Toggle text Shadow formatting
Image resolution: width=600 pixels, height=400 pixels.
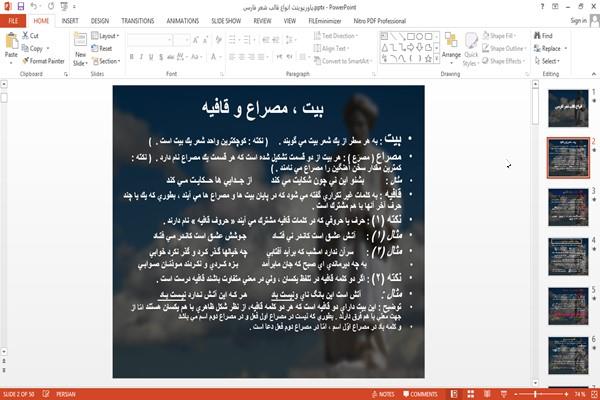coord(161,57)
